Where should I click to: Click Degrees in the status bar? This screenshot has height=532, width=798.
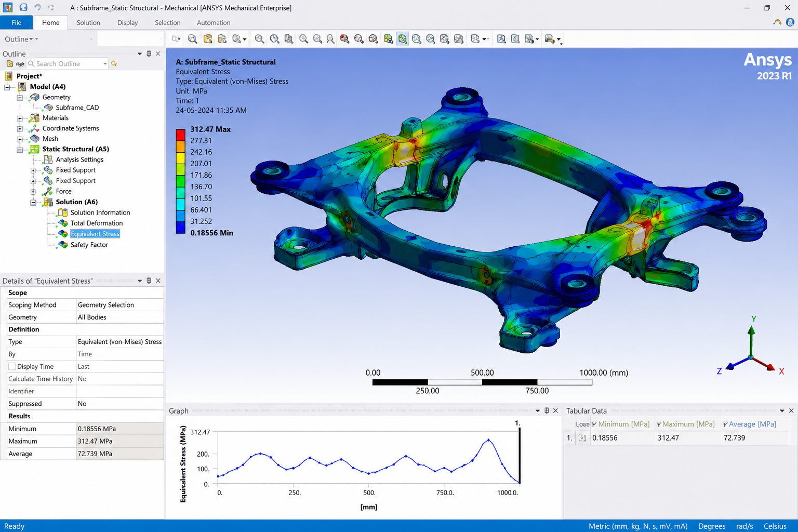tap(712, 526)
